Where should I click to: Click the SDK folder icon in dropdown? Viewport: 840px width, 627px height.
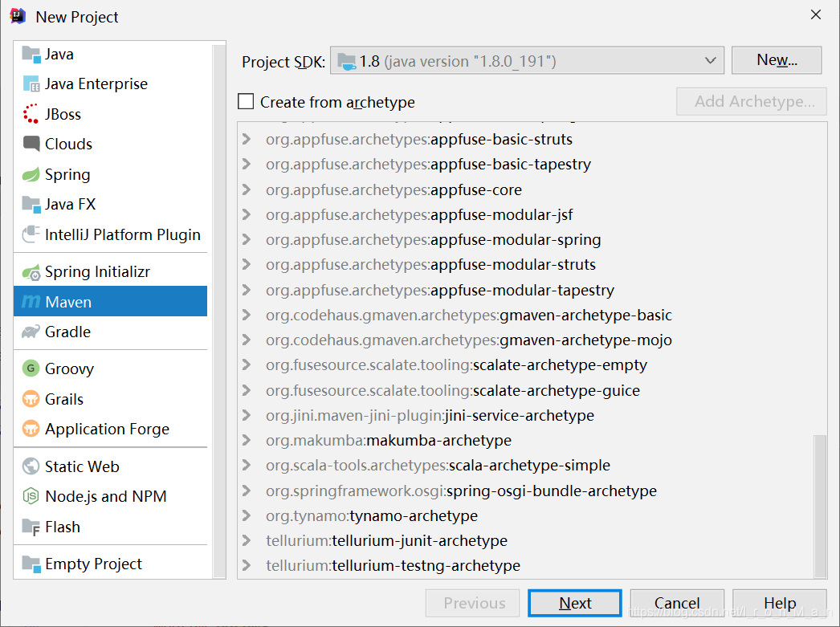coord(347,62)
